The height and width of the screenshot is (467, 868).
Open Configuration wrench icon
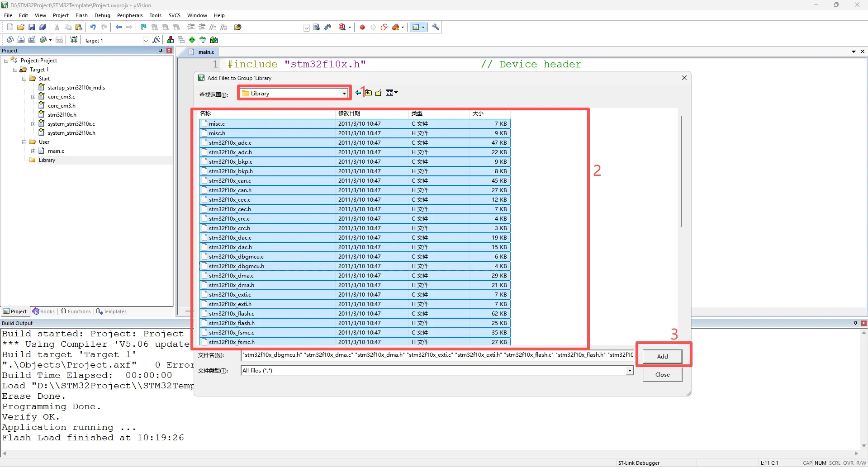tap(436, 27)
